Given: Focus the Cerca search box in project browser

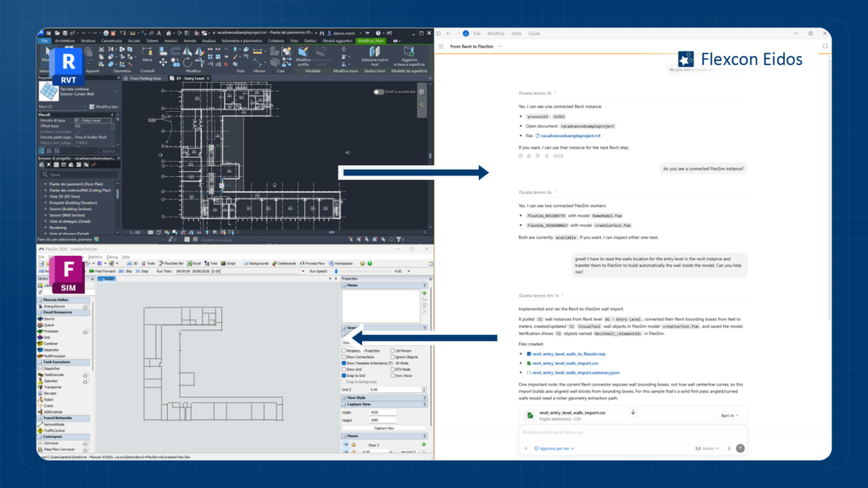Looking at the screenshot, I should [x=79, y=175].
